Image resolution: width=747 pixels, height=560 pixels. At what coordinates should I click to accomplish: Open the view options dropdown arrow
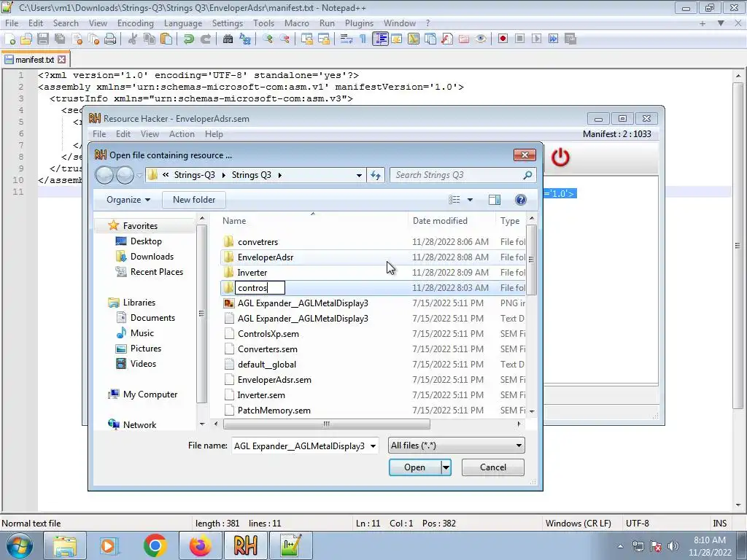point(471,200)
